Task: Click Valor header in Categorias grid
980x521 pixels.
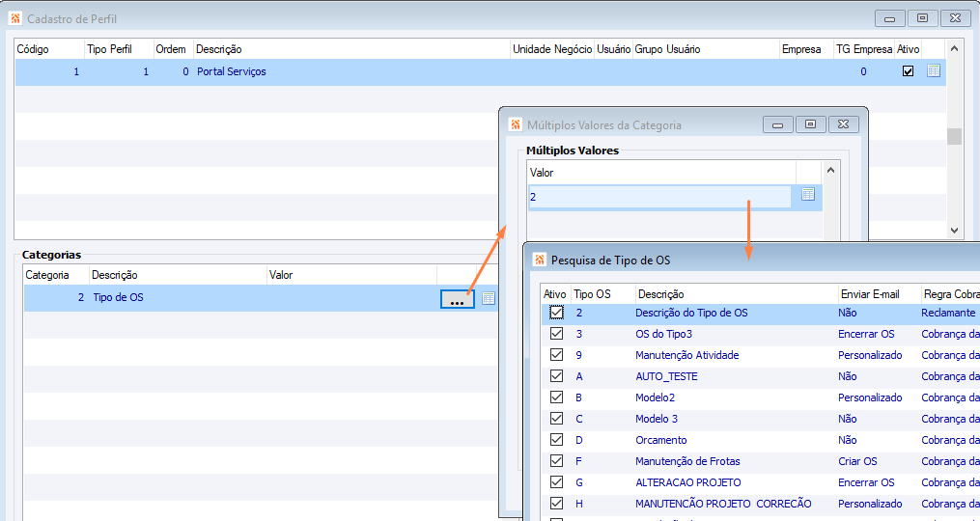Action: pyautogui.click(x=351, y=275)
